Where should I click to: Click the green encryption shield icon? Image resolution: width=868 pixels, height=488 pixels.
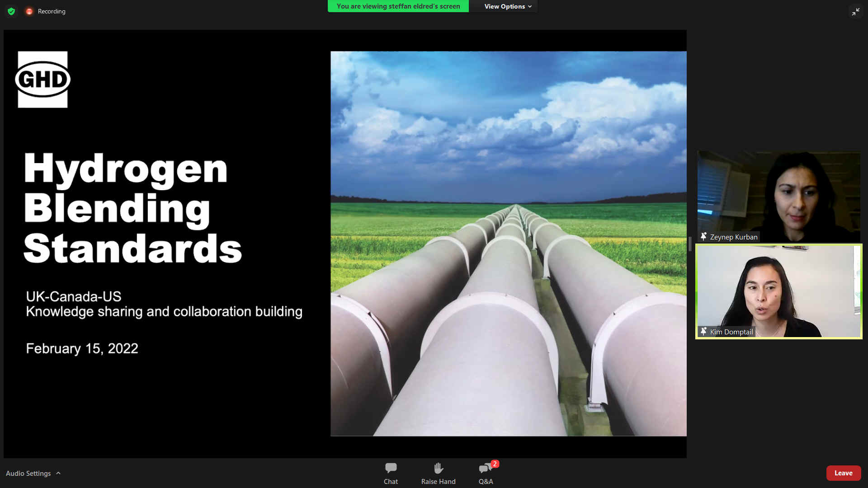(x=11, y=11)
